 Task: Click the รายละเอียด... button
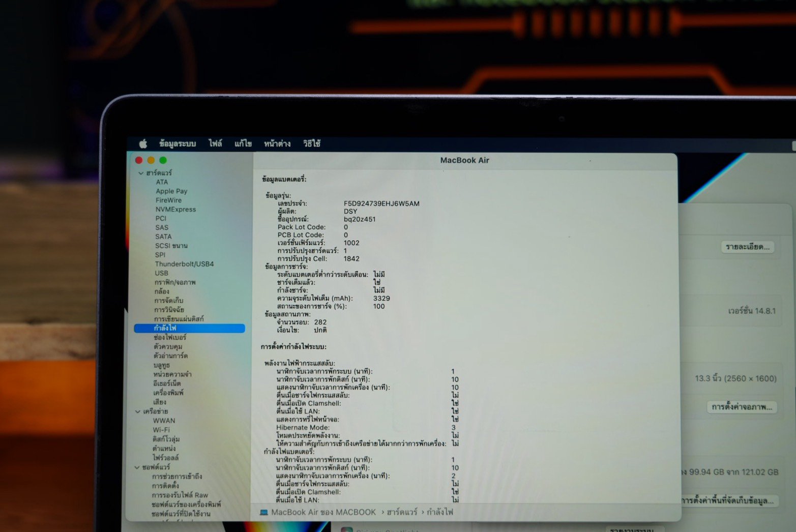[747, 247]
